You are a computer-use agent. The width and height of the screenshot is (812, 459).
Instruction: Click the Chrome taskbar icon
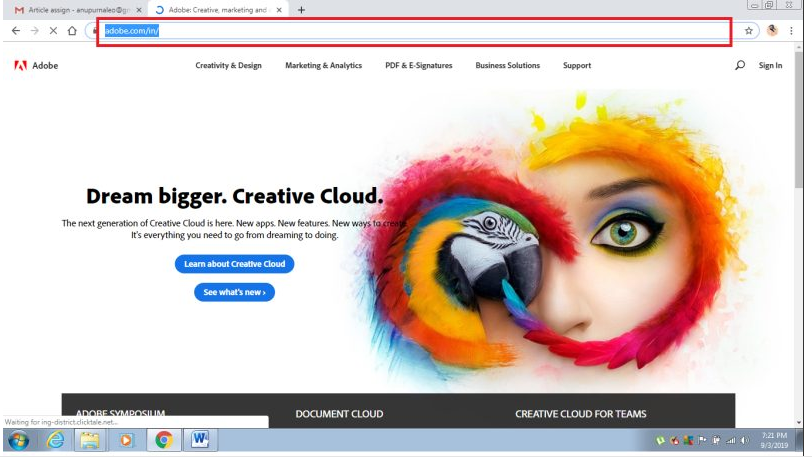164,441
